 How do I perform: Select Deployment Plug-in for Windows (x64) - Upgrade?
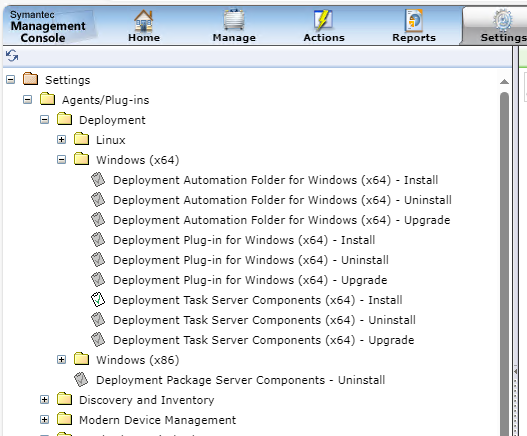pyautogui.click(x=250, y=280)
